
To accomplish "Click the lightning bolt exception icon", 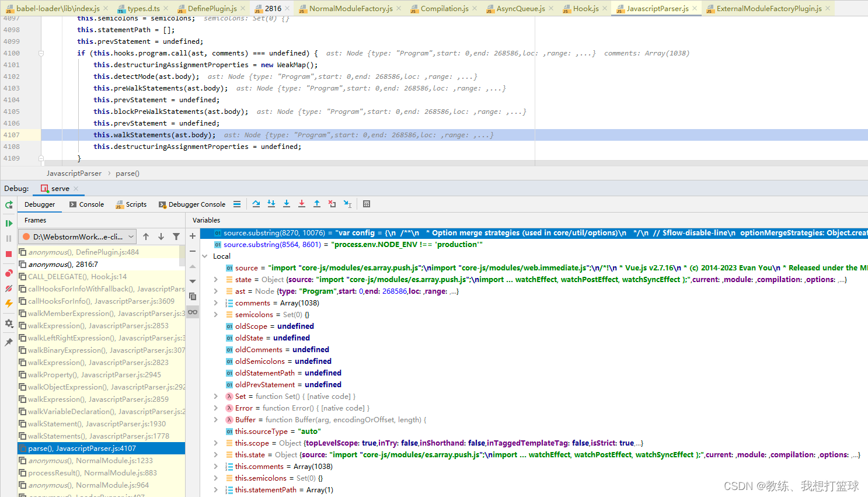I will [x=9, y=304].
